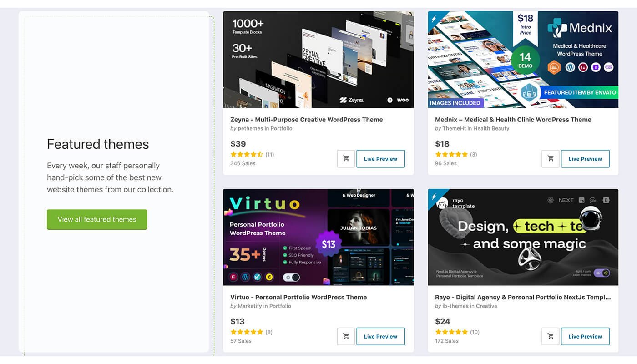Launch Live Preview of Virtuo theme
The image size is (637, 364).
pyautogui.click(x=380, y=336)
